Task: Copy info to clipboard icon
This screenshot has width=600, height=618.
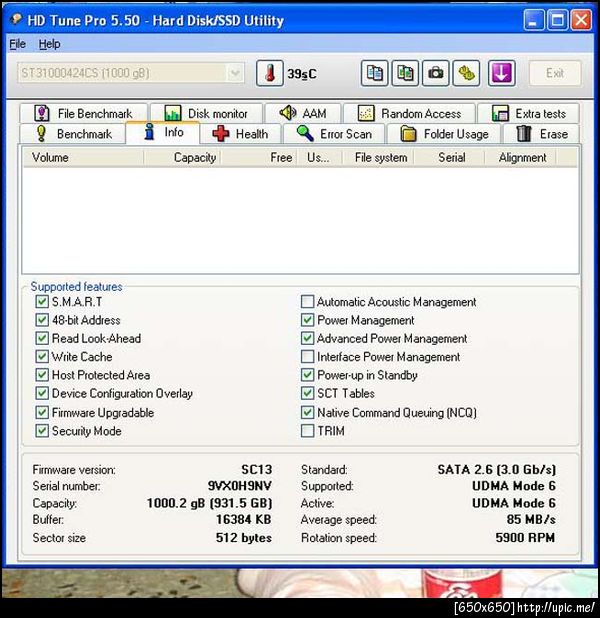Action: [x=374, y=73]
